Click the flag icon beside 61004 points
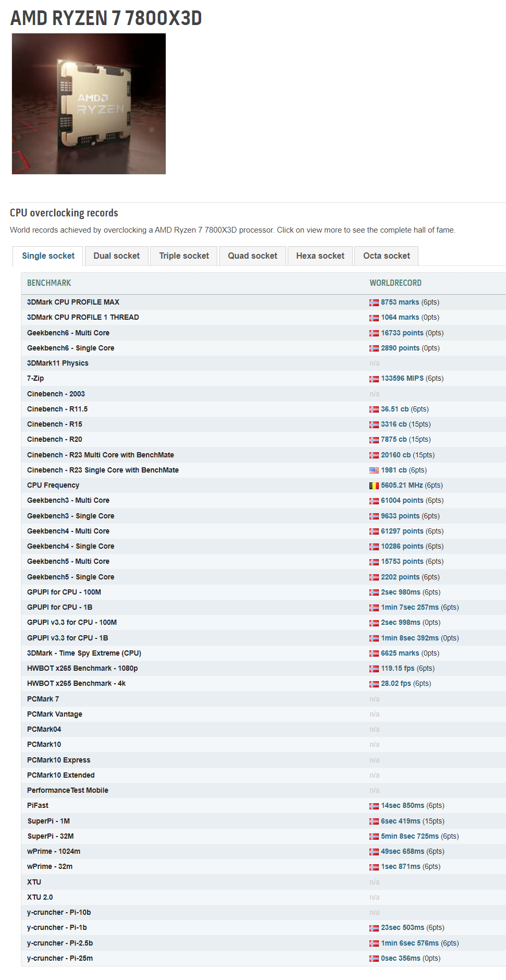The height and width of the screenshot is (980, 506). tap(374, 501)
